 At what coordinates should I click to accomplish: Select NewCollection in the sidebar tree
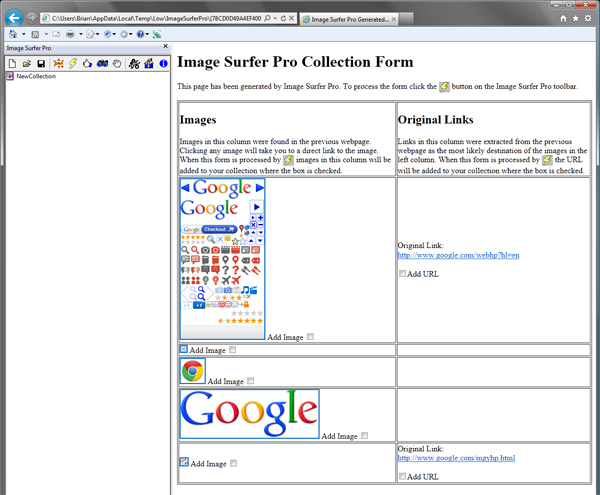tap(36, 76)
